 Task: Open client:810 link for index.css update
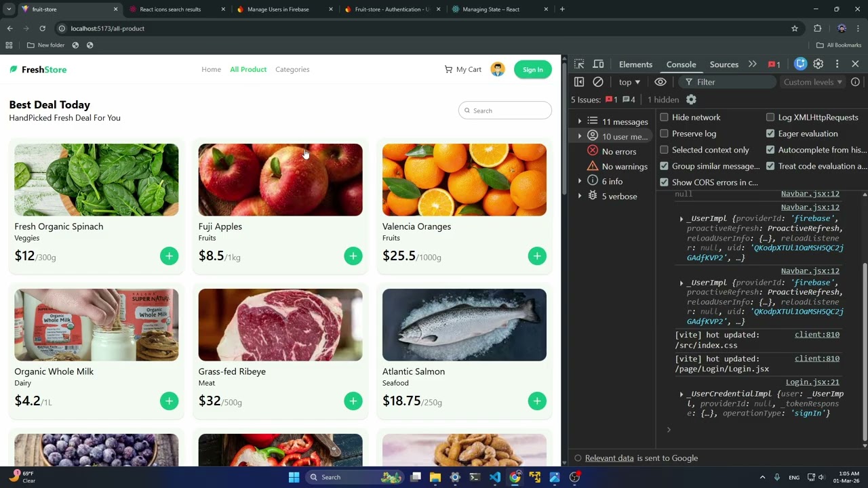[817, 335]
